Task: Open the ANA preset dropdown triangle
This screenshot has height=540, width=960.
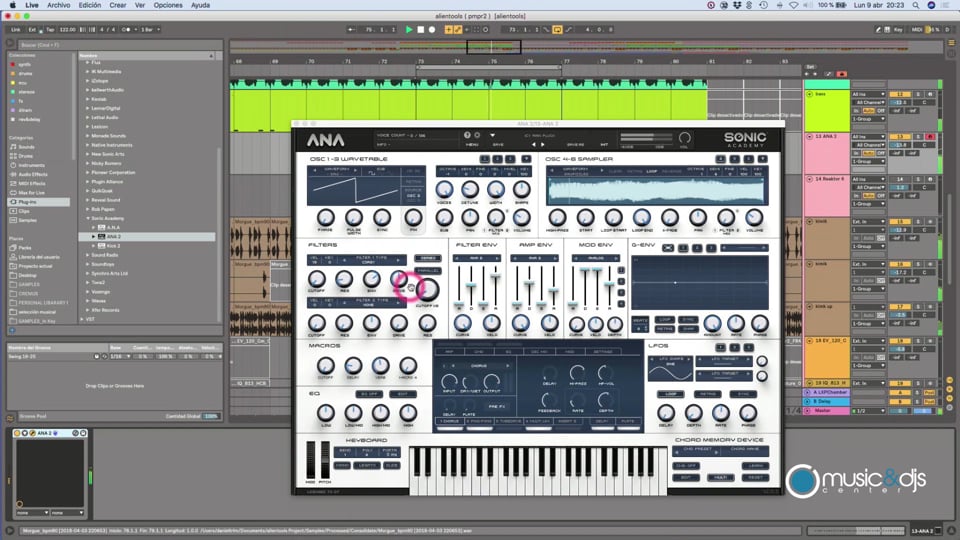Action: coord(492,135)
